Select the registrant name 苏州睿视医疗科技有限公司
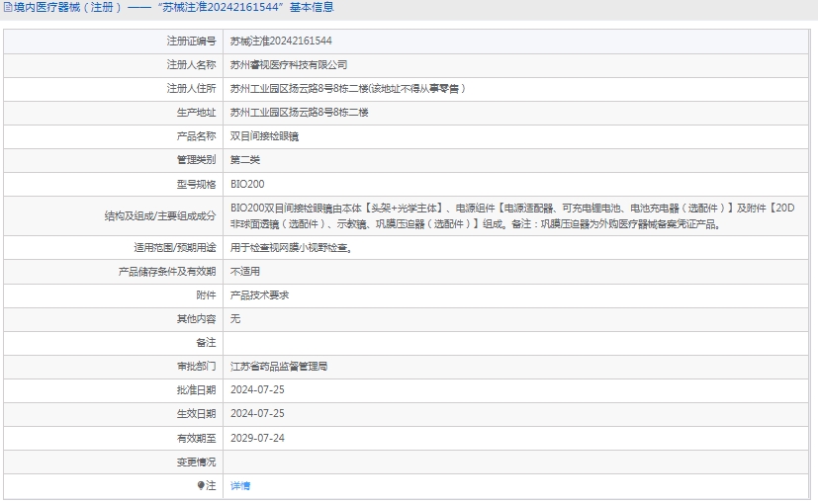Viewport: 818px width, 504px height. tap(289, 64)
